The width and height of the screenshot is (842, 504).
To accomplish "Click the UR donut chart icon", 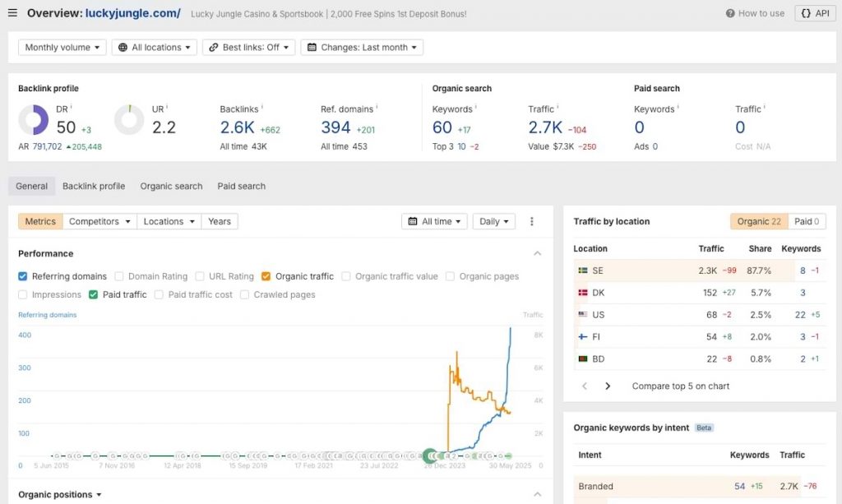I will click(x=129, y=120).
